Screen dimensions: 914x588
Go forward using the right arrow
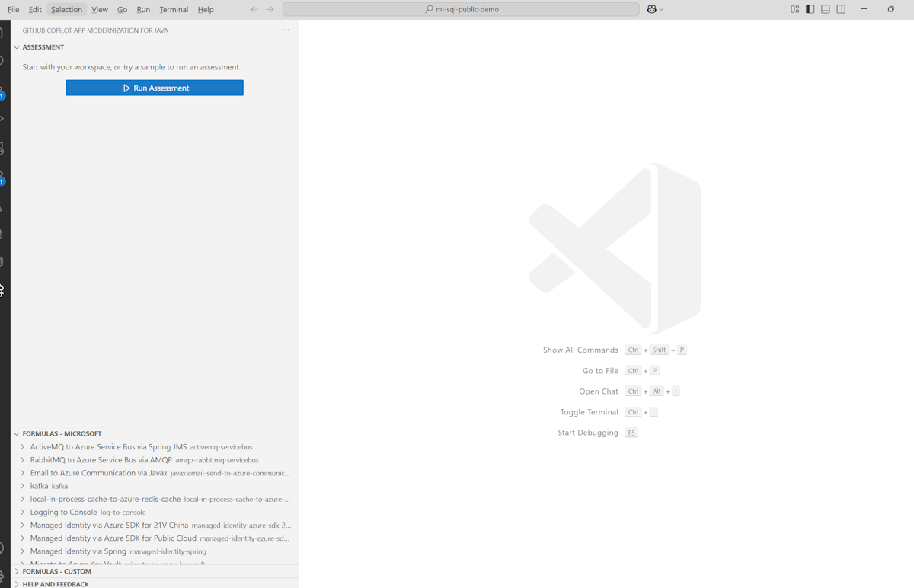pyautogui.click(x=270, y=9)
